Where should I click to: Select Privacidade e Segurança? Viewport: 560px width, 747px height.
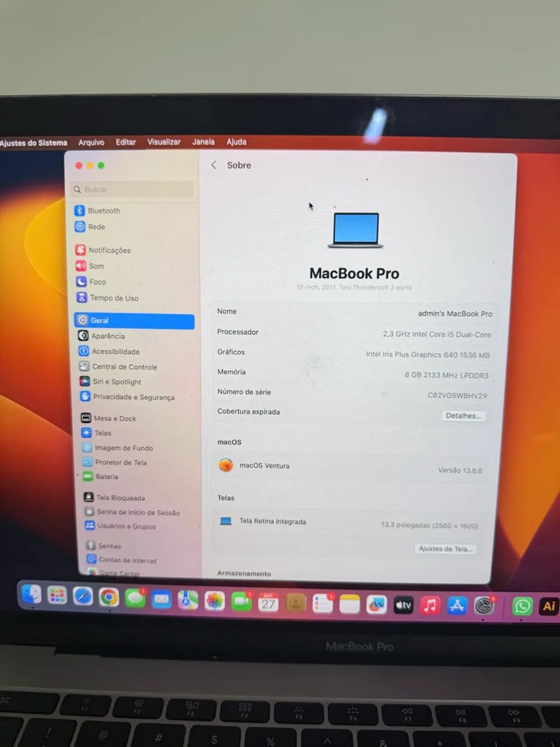point(127,397)
